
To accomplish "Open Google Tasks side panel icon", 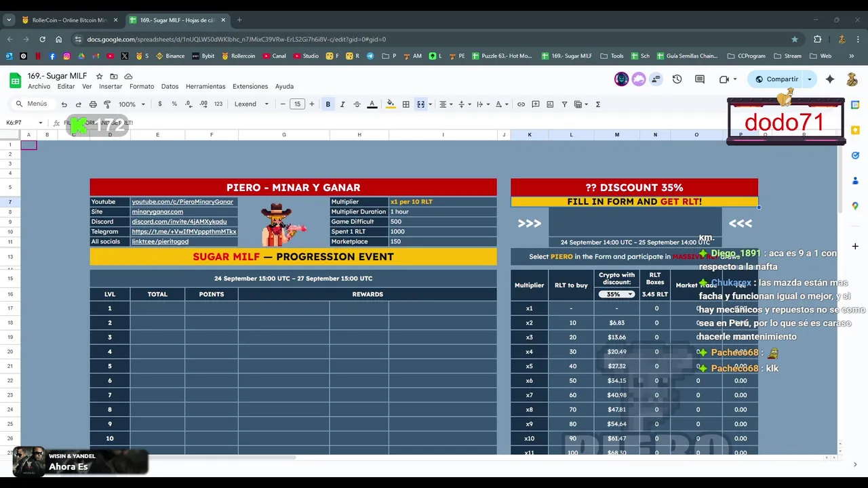I will [x=855, y=155].
